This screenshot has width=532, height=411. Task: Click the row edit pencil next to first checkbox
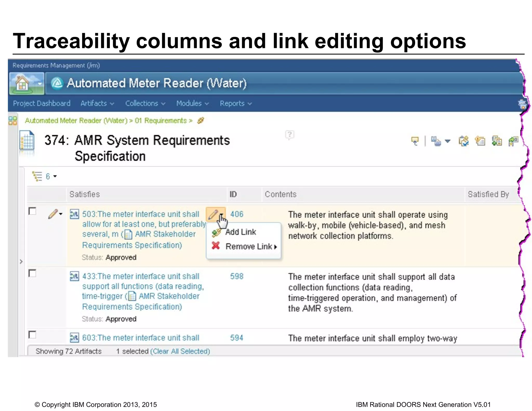click(x=53, y=214)
